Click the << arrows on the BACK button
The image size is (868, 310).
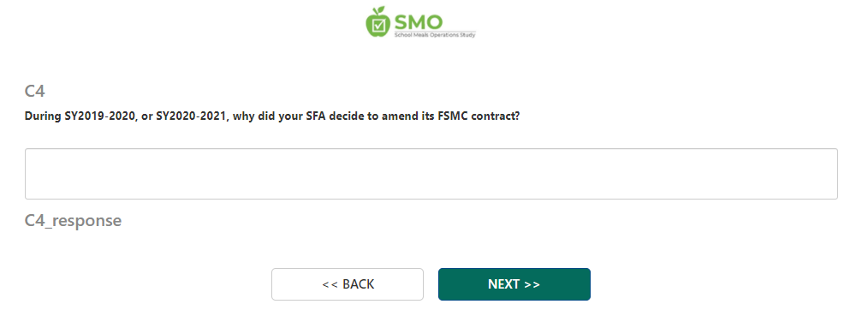[x=330, y=284]
